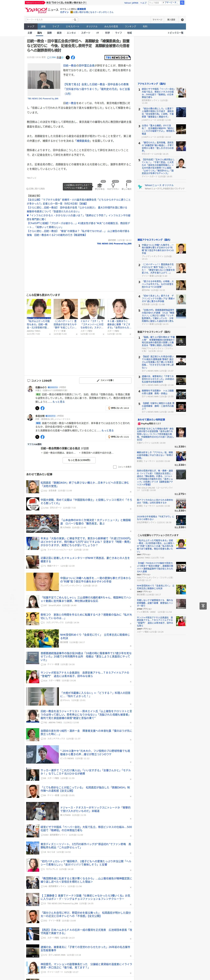Click 参考になった 1121 button
Viewport: 210px width, 980px height.
119,437
